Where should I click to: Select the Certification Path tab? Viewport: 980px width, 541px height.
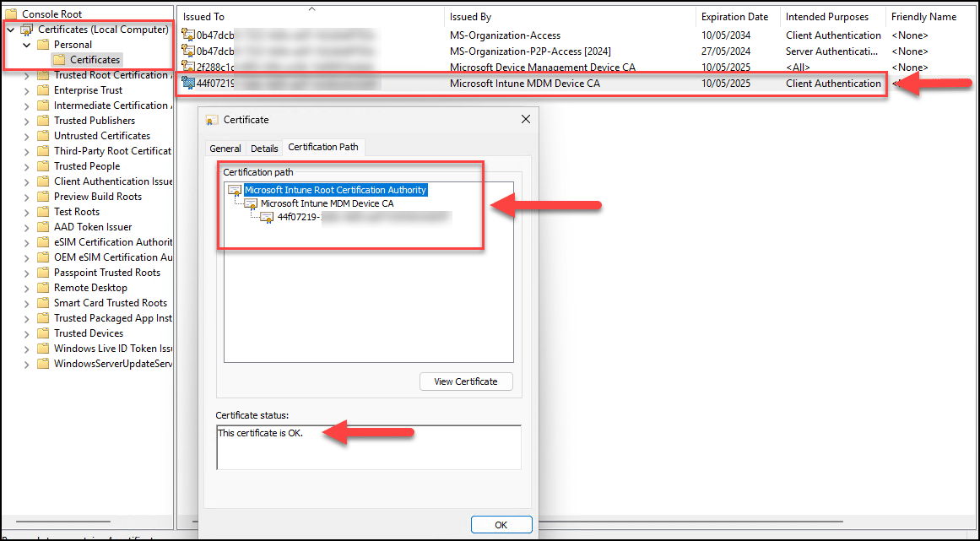[324, 147]
